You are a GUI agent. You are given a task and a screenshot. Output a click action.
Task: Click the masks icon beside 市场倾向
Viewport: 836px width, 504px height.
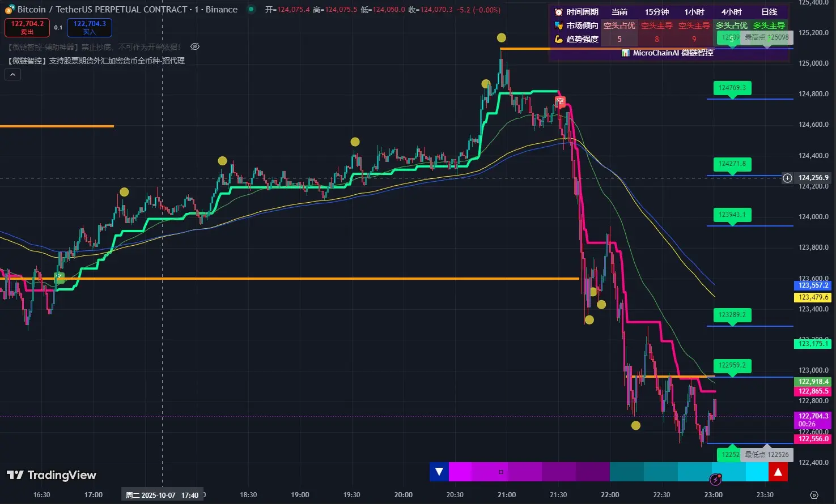pos(559,25)
